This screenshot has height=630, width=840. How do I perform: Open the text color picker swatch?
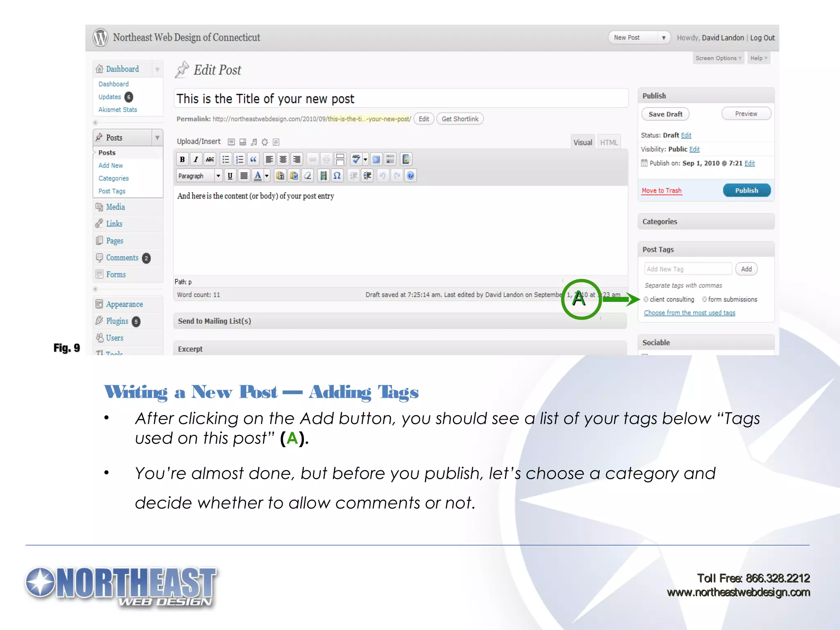pos(258,176)
